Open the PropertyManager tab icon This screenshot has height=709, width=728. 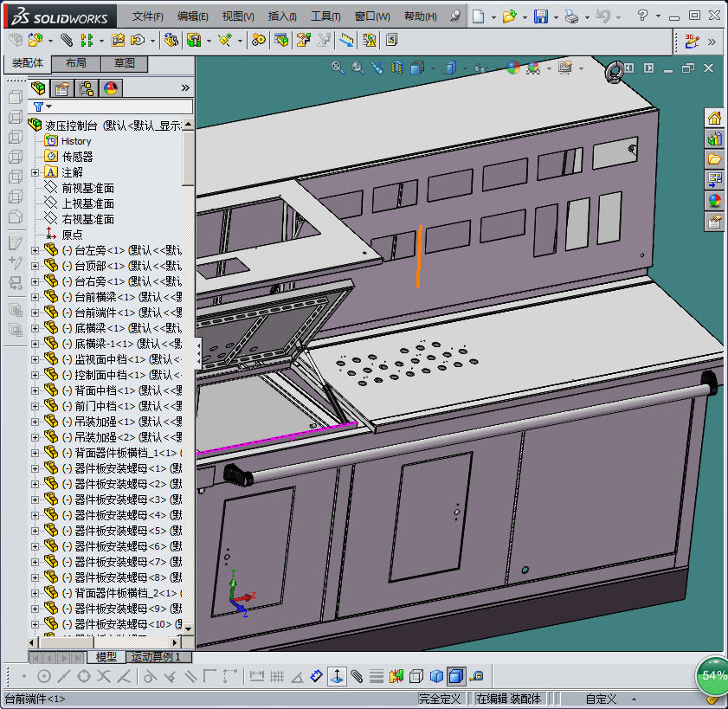(62, 88)
